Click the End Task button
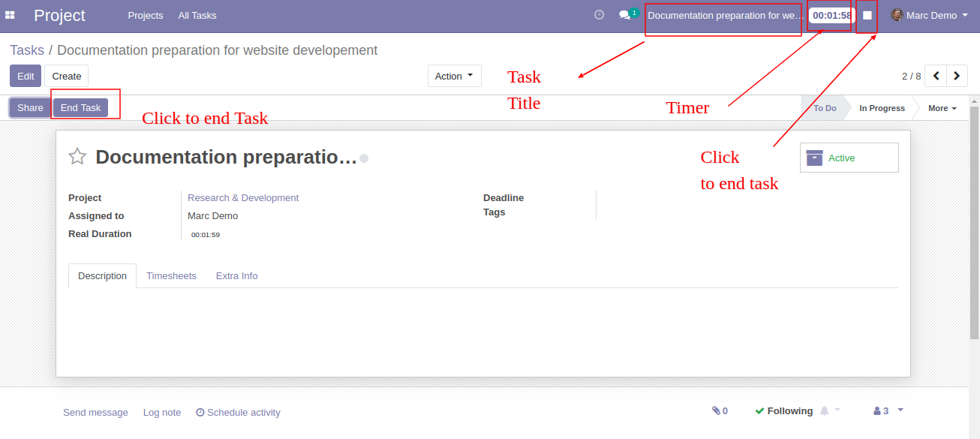The width and height of the screenshot is (980, 439). click(80, 107)
